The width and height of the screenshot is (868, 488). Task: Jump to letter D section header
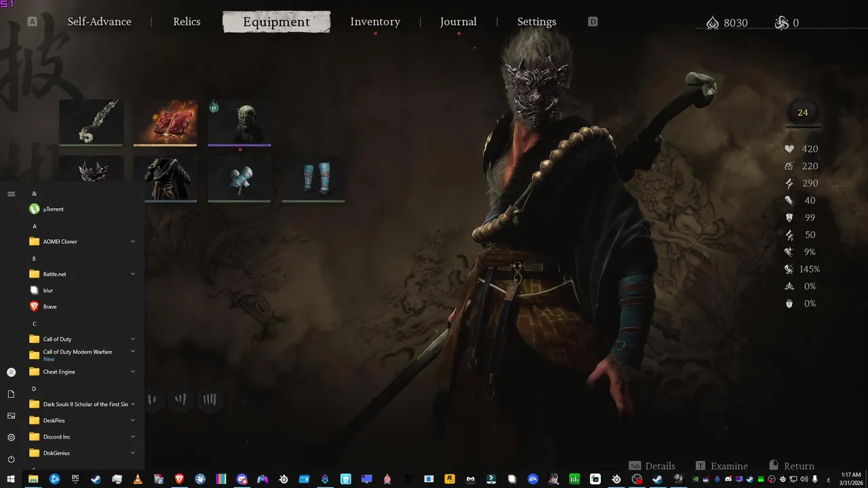click(x=35, y=389)
